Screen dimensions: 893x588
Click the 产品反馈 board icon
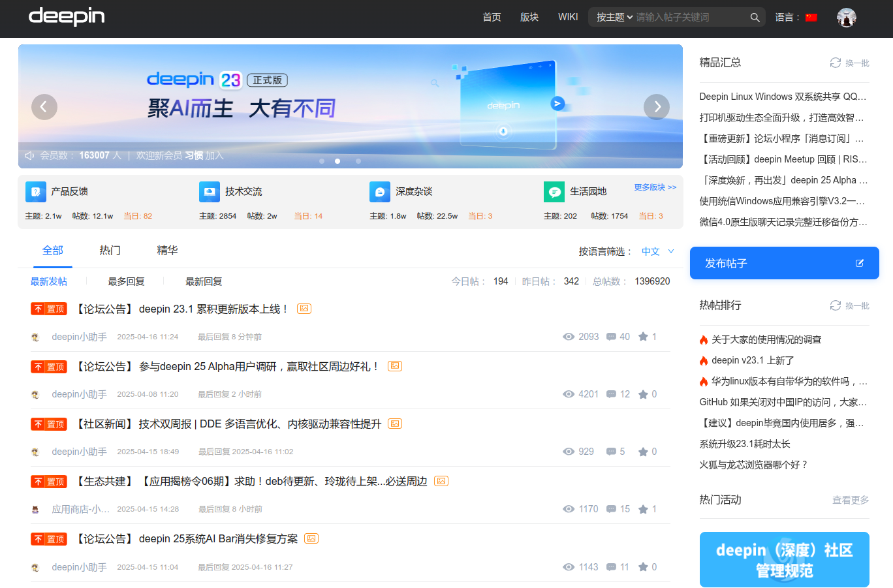pyautogui.click(x=36, y=192)
